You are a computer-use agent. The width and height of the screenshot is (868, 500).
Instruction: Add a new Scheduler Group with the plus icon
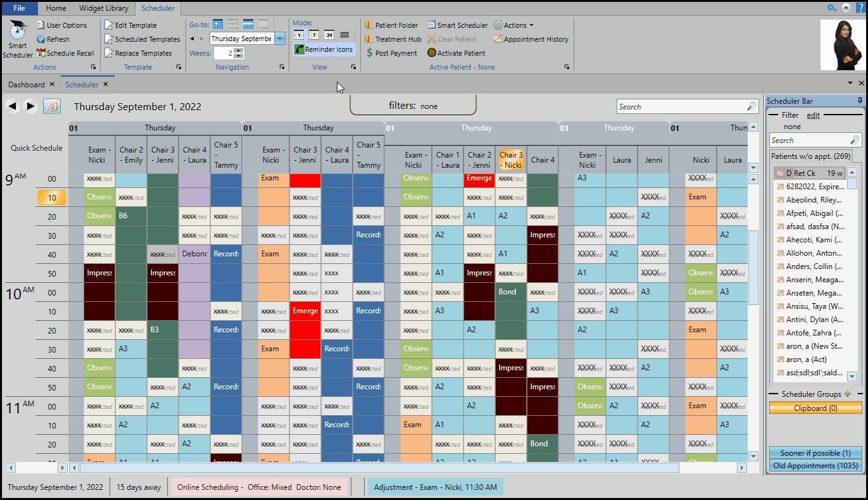pos(848,394)
